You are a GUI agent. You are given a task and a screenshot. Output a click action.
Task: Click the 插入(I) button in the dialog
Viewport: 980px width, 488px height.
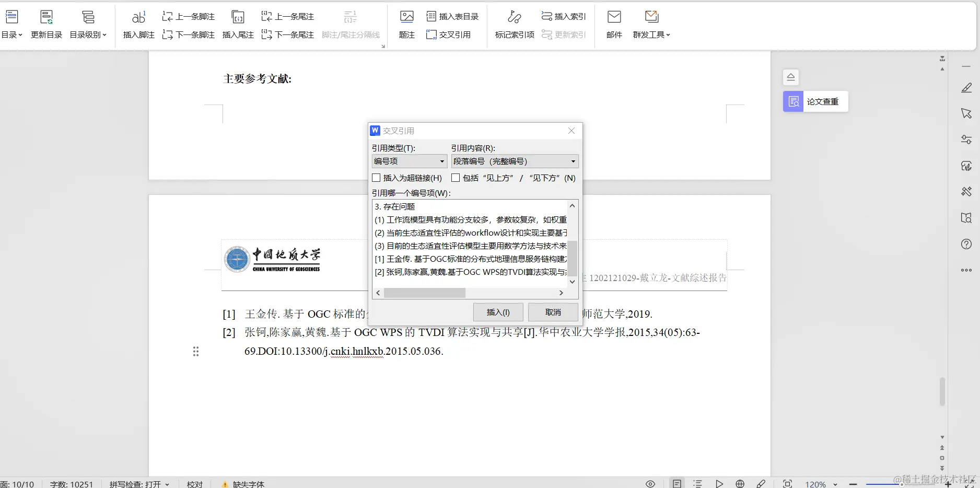(497, 312)
